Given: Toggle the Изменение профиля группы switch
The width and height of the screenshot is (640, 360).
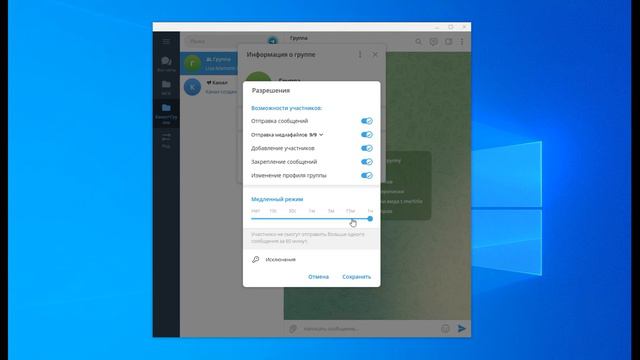Looking at the screenshot, I should (x=367, y=176).
